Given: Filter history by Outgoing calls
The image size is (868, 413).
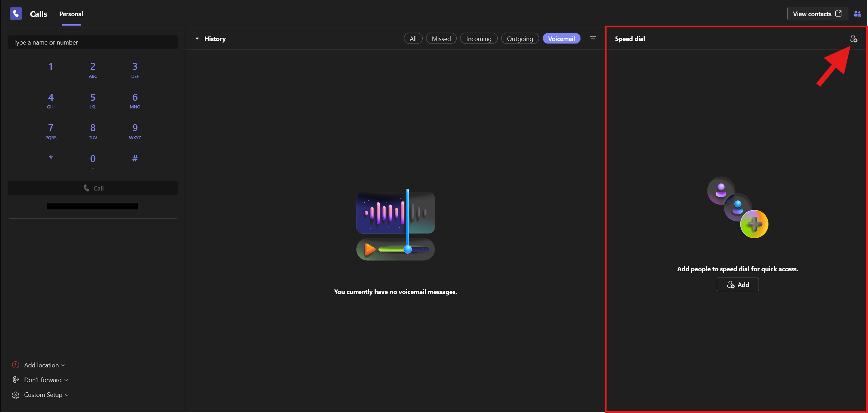Looking at the screenshot, I should pos(520,39).
